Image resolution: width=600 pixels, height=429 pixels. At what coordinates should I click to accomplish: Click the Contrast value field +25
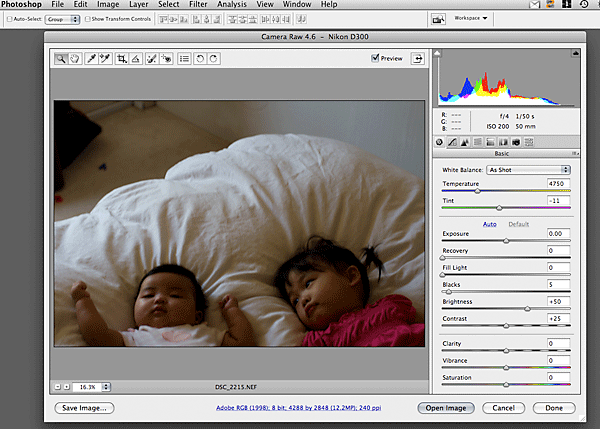tap(558, 318)
